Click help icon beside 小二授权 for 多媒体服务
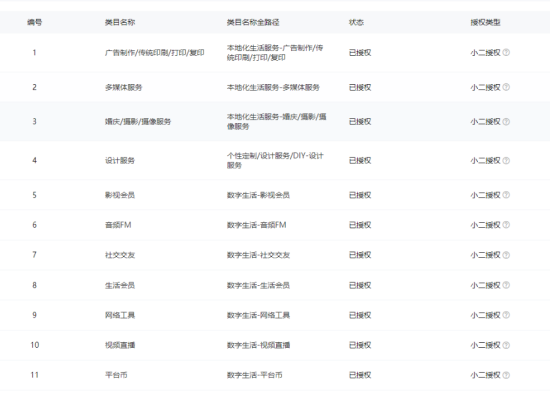Viewport: 550px width, 397px height. pyautogui.click(x=506, y=87)
